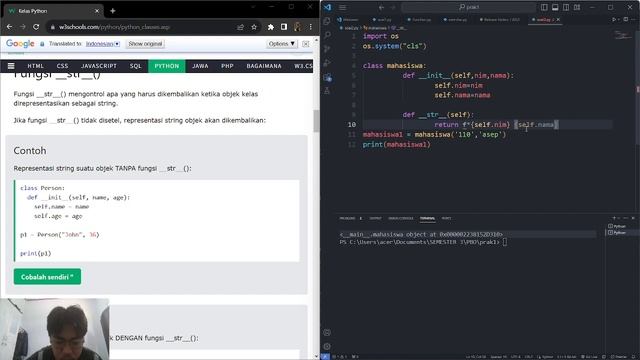Click the Chrome address bar URL
The height and width of the screenshot is (360, 640).
click(114, 27)
